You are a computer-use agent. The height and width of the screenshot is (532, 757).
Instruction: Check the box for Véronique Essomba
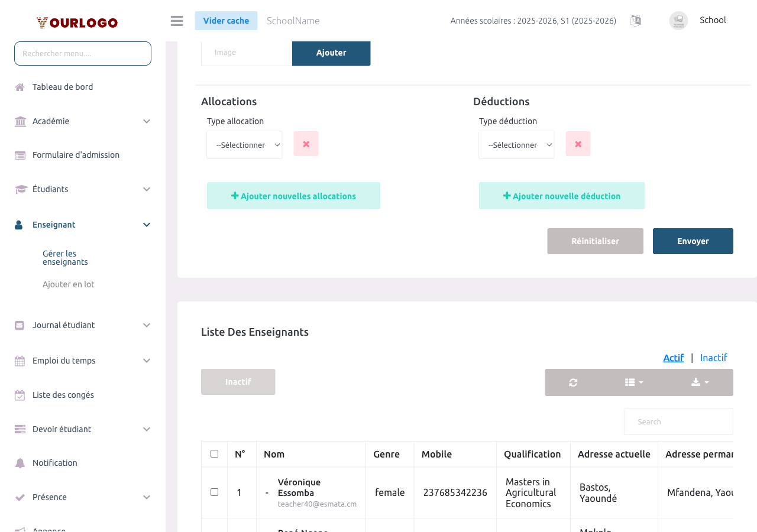[x=214, y=492]
